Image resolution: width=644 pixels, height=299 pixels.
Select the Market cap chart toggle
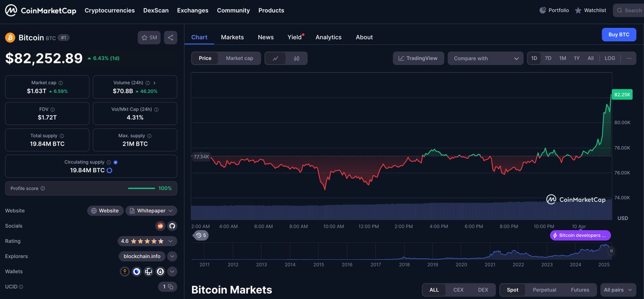point(239,58)
